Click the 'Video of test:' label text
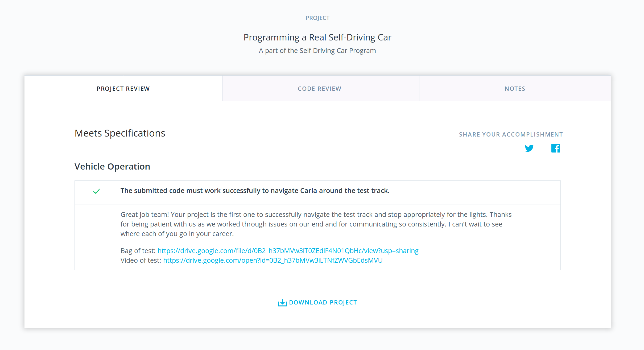Screen dimensions: 644x350 (x=141, y=260)
